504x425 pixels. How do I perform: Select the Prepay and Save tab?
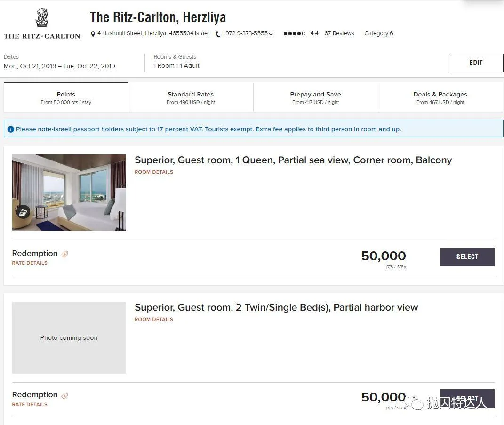click(x=315, y=97)
